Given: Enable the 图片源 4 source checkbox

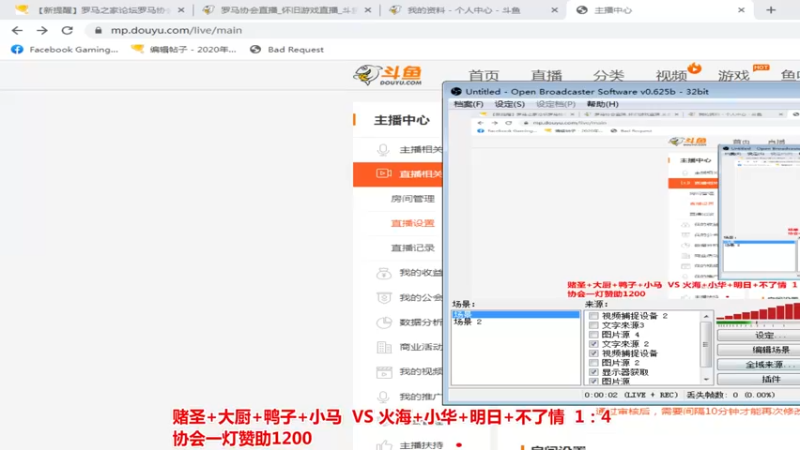Looking at the screenshot, I should [x=593, y=335].
